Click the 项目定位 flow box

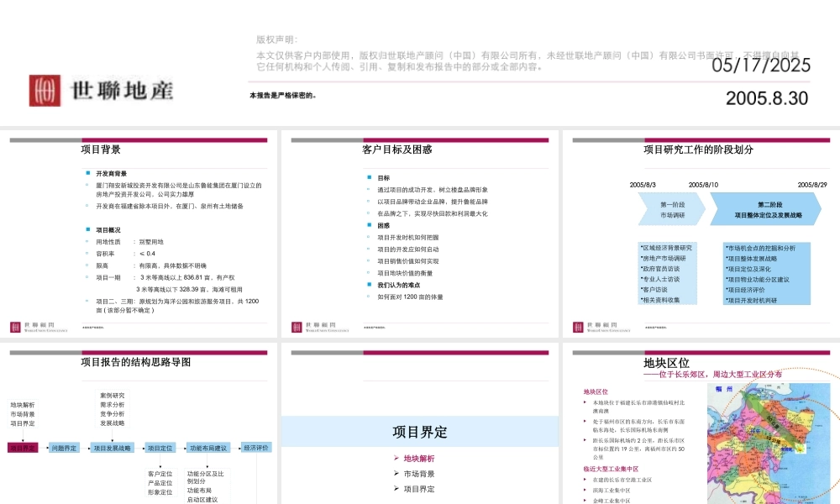[160, 448]
